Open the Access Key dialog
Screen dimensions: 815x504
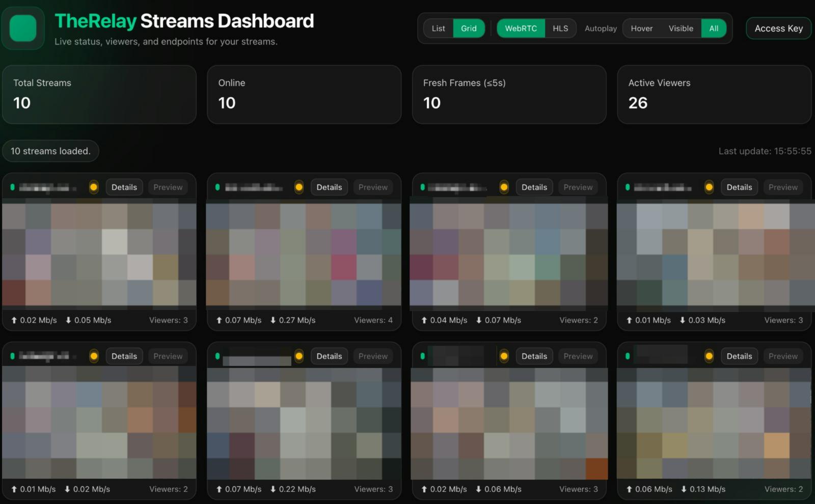(x=778, y=29)
